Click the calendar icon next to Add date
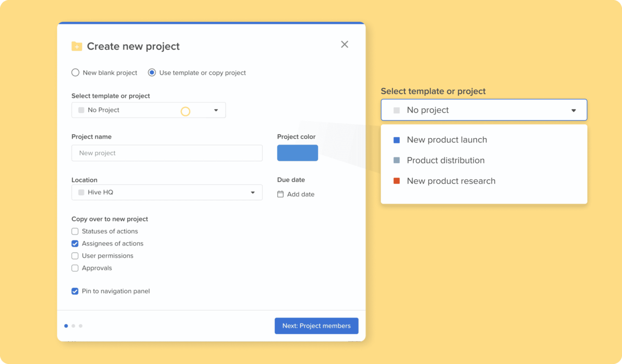Image resolution: width=622 pixels, height=364 pixels. [x=281, y=194]
